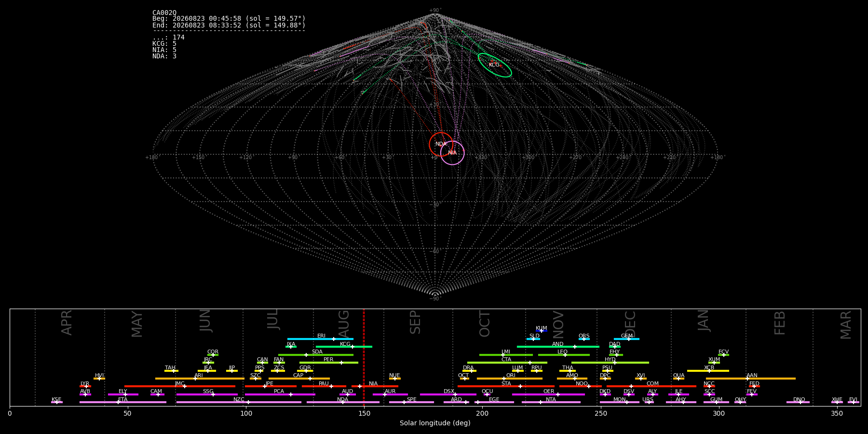Viewport: 868px width, 434px height.
Task: Click the ERI cyan activity bar
Action: pos(320,339)
